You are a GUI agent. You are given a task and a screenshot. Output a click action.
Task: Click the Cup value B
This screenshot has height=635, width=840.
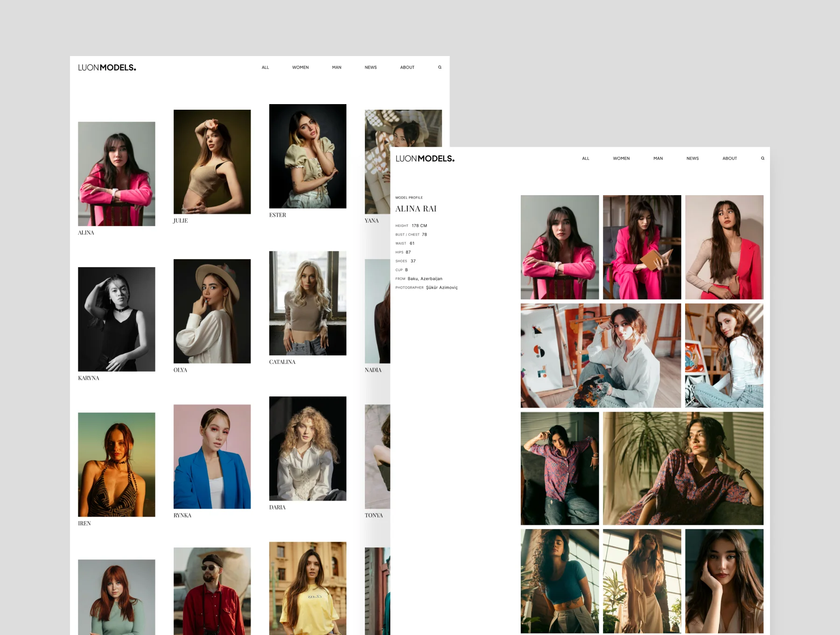point(406,270)
